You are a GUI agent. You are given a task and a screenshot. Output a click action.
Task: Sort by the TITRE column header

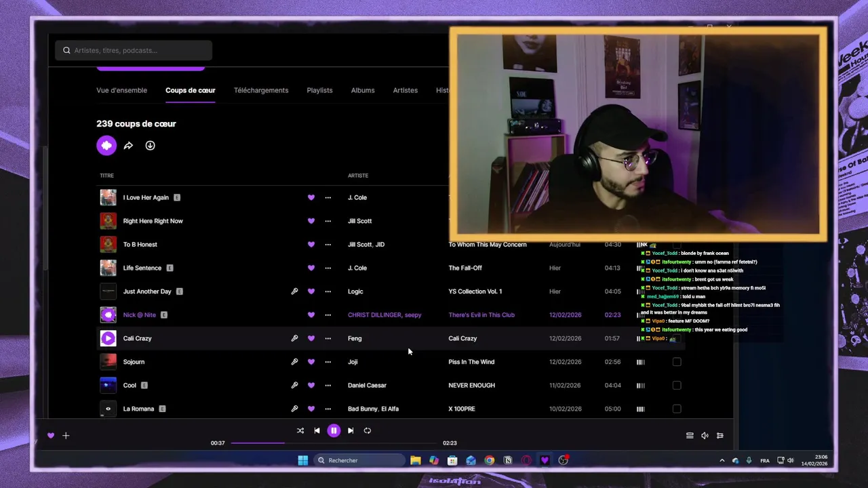click(x=107, y=176)
